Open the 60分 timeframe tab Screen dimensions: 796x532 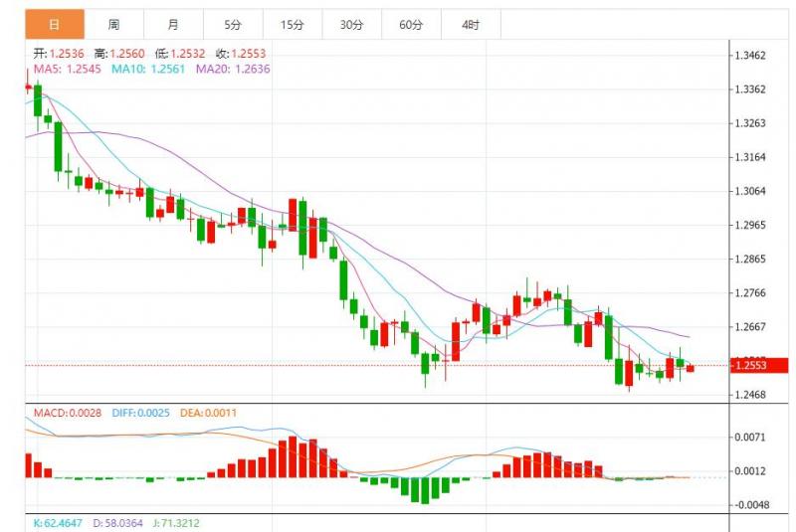click(x=411, y=24)
